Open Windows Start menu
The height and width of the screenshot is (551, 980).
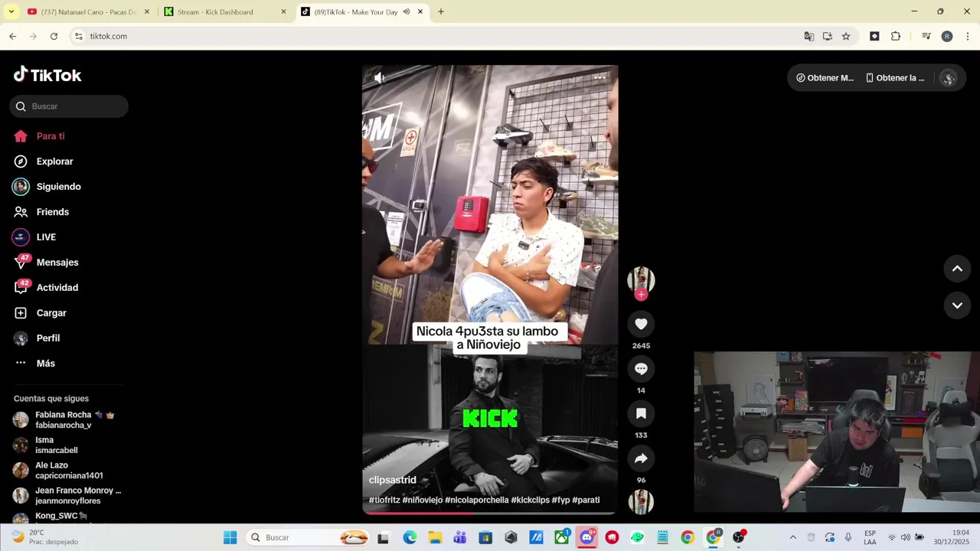click(x=230, y=537)
